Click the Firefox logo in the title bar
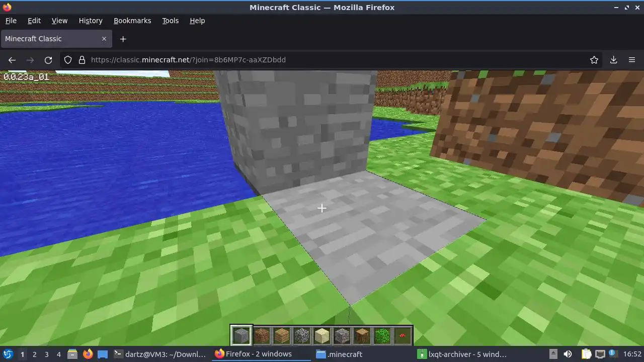The image size is (644, 362). (7, 7)
